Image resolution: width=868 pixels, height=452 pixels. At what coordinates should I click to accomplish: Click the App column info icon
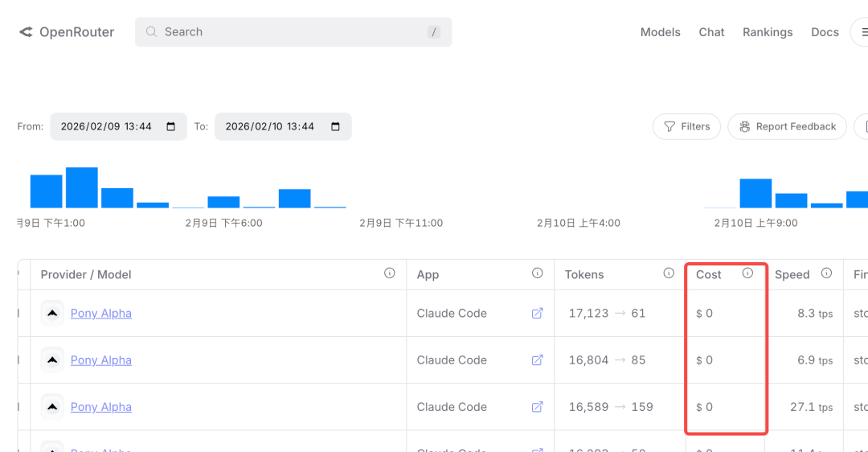[538, 273]
